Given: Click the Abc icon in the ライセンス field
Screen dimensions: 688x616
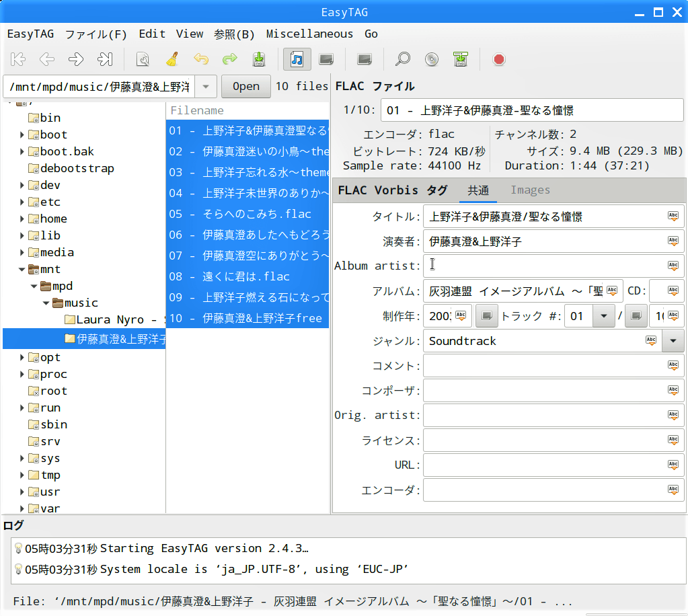Looking at the screenshot, I should [673, 440].
